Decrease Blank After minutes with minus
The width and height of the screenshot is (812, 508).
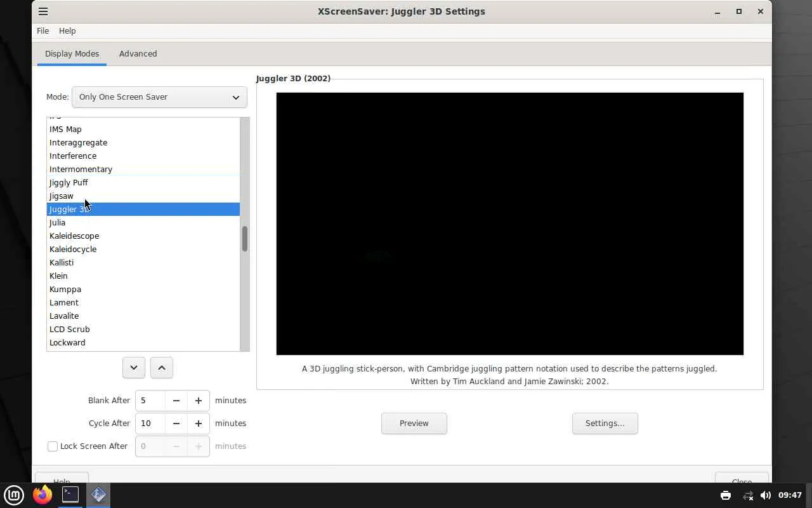[x=176, y=401]
